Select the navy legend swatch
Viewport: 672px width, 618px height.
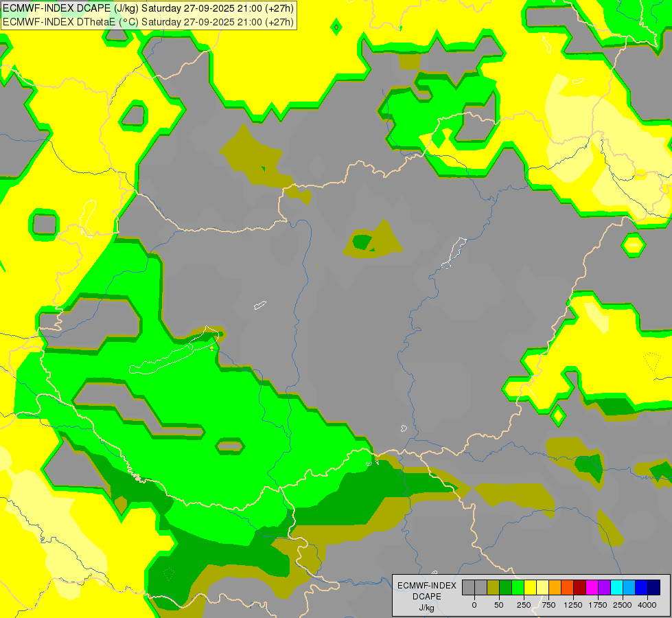pyautogui.click(x=654, y=587)
